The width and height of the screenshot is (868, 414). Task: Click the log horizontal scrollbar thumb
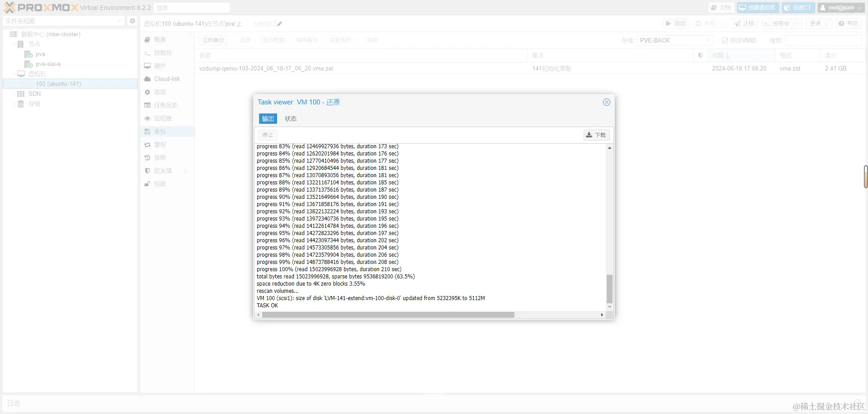388,315
